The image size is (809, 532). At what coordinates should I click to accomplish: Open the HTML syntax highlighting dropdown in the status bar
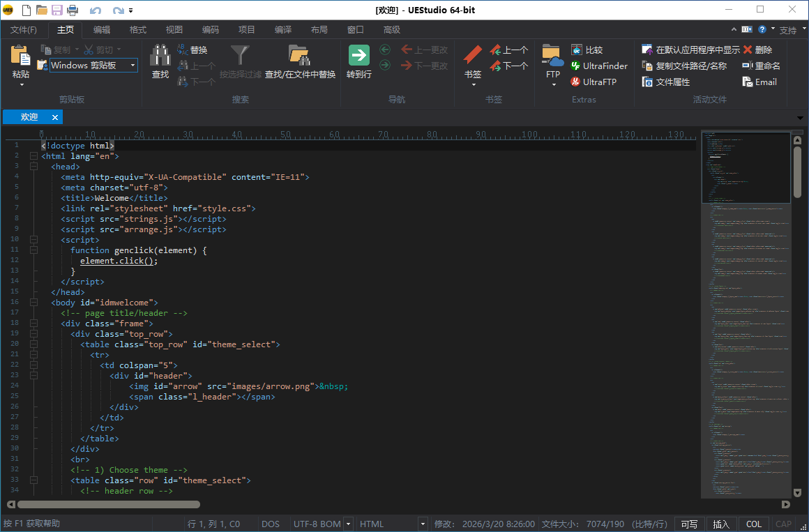(x=422, y=524)
